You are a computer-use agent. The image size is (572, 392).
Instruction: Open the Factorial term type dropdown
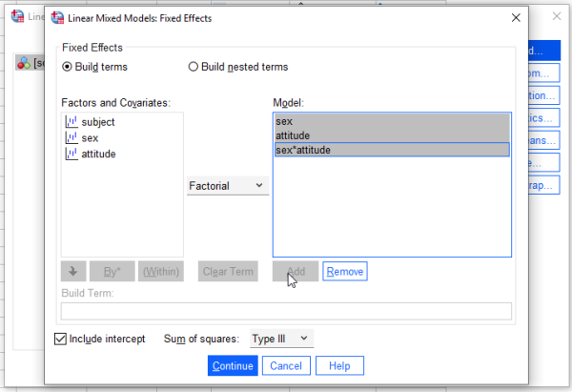tap(227, 186)
